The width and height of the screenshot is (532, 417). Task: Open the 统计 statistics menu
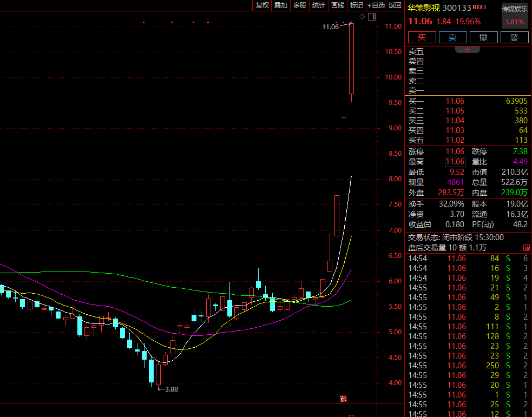318,5
